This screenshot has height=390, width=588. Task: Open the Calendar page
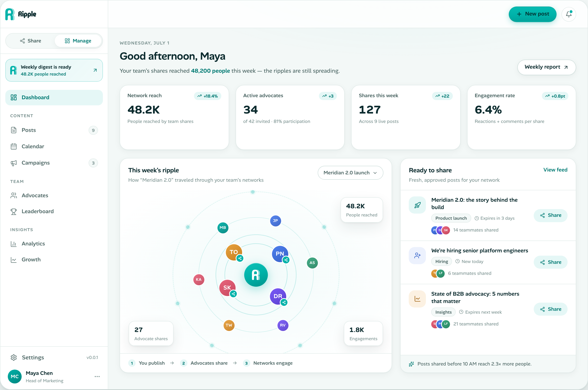click(x=54, y=146)
